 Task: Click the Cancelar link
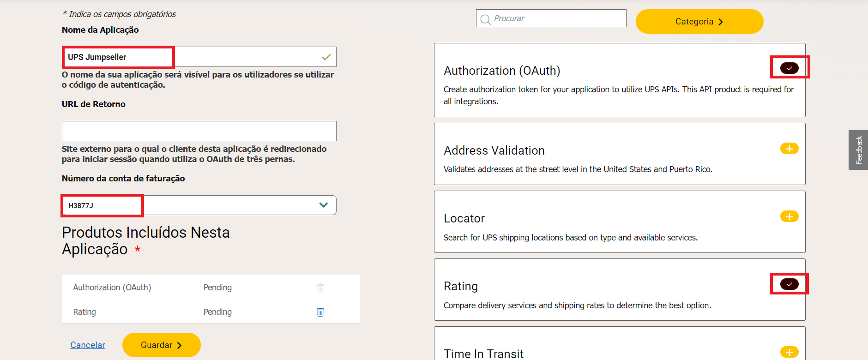pos(88,345)
